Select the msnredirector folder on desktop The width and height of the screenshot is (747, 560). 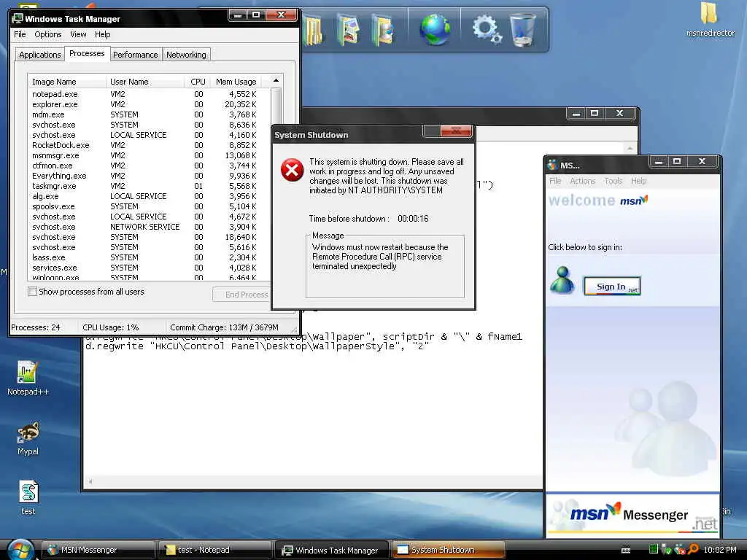click(710, 19)
